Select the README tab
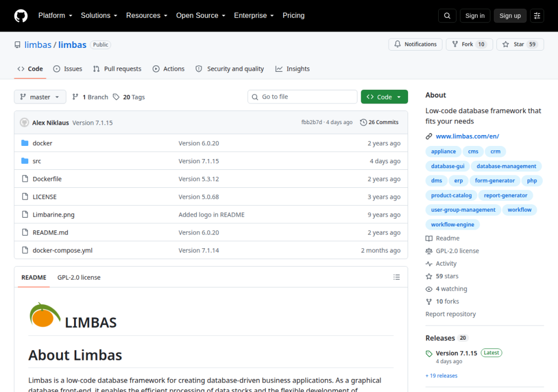Screen dimensions: 558x392 point(34,277)
